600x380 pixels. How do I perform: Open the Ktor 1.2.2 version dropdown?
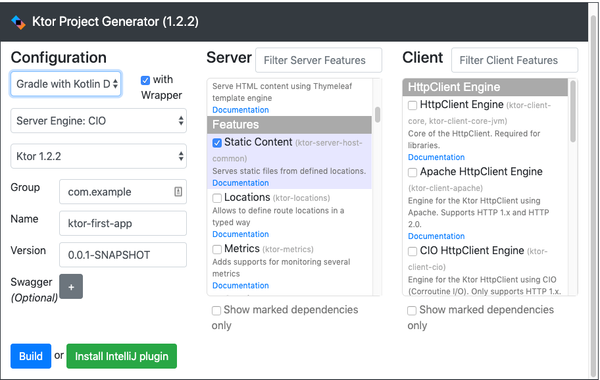98,156
